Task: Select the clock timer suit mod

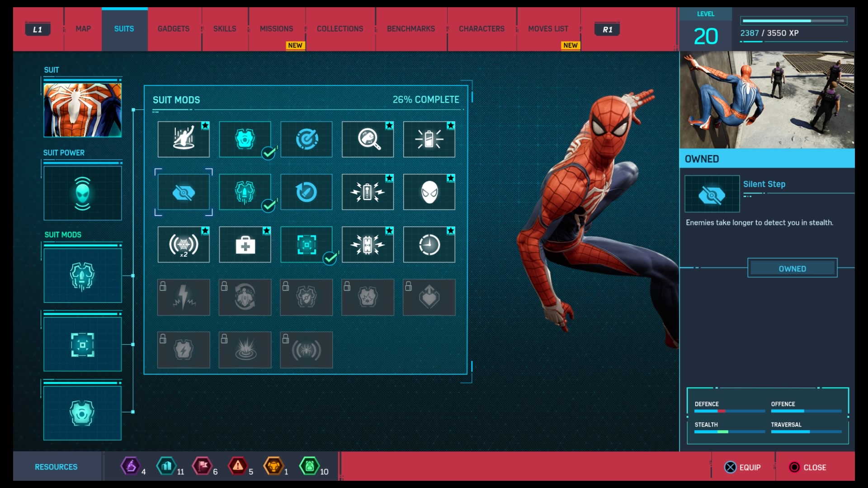Action: [x=429, y=245]
